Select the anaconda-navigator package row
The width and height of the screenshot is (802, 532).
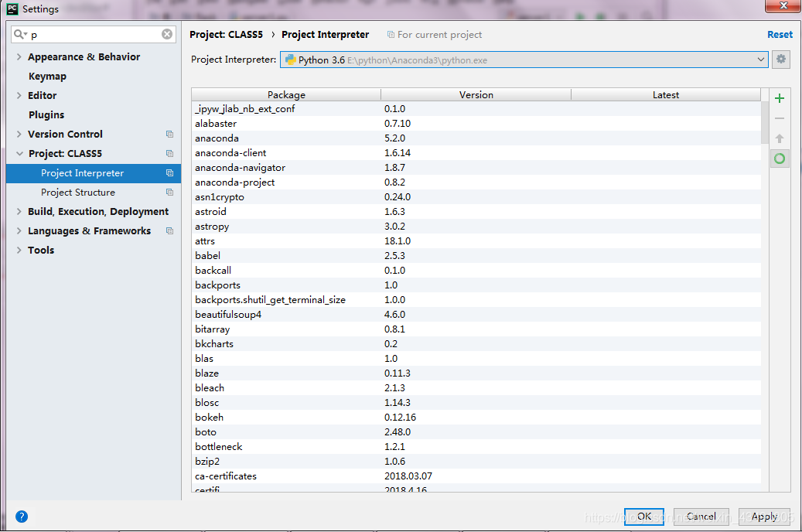476,167
